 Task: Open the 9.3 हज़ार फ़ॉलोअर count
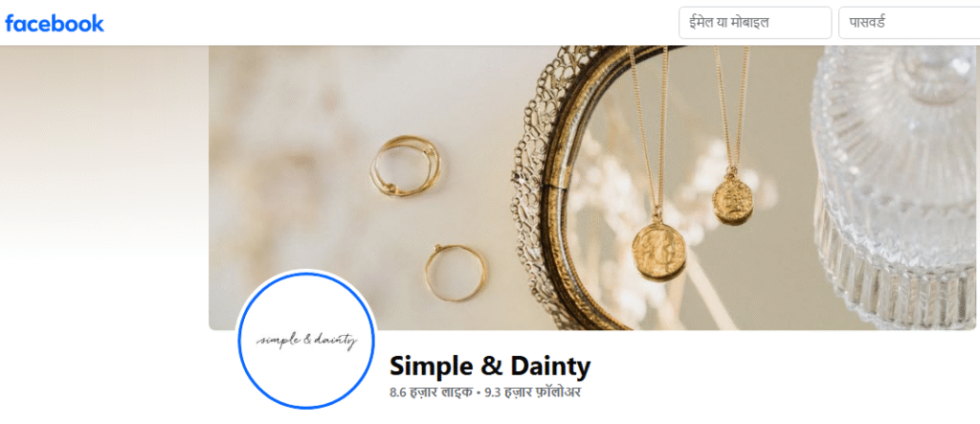532,394
